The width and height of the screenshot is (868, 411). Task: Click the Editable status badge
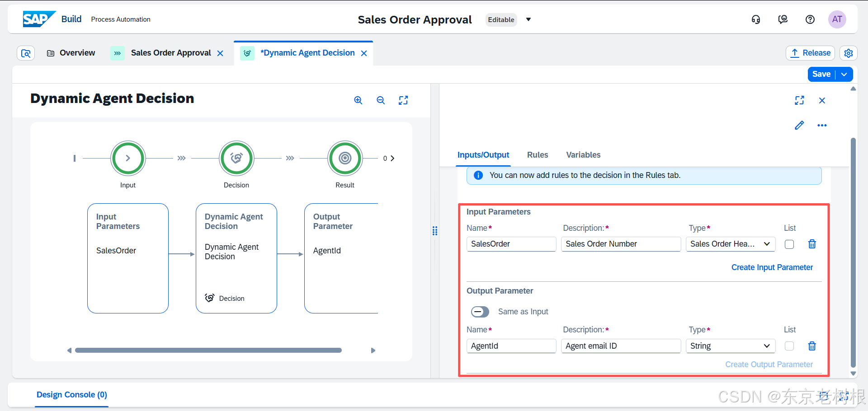(501, 19)
